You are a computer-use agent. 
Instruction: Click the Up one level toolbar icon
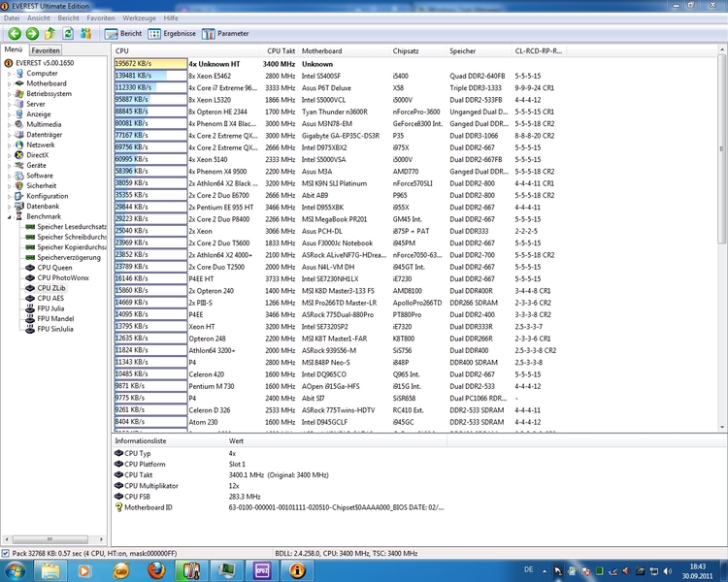pyautogui.click(x=50, y=33)
